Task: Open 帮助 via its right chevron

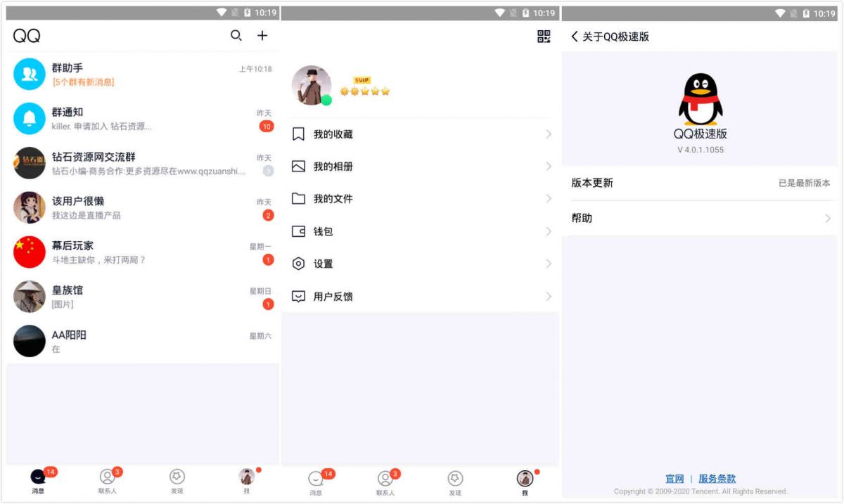Action: pos(828,219)
